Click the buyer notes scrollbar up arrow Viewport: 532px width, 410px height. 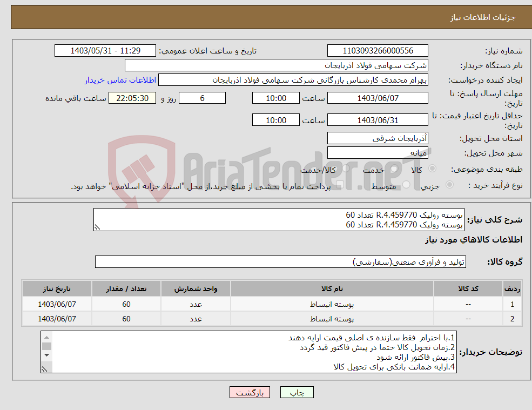[x=47, y=337]
